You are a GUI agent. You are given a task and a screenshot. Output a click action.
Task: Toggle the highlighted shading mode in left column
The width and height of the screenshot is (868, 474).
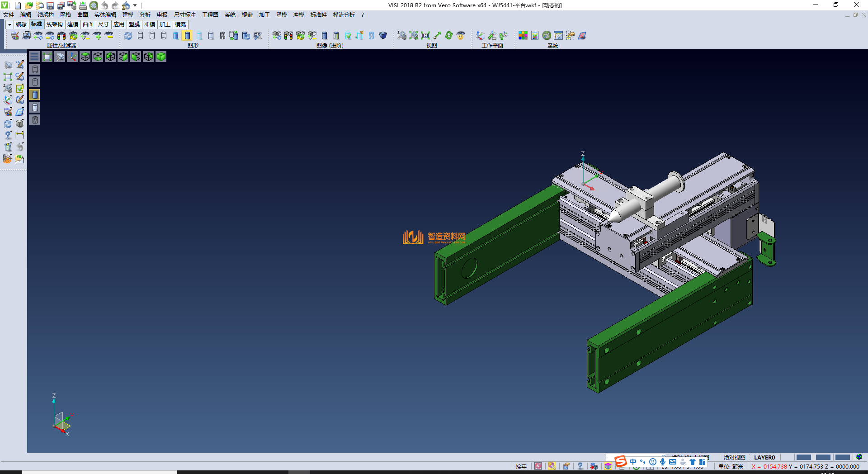click(35, 95)
